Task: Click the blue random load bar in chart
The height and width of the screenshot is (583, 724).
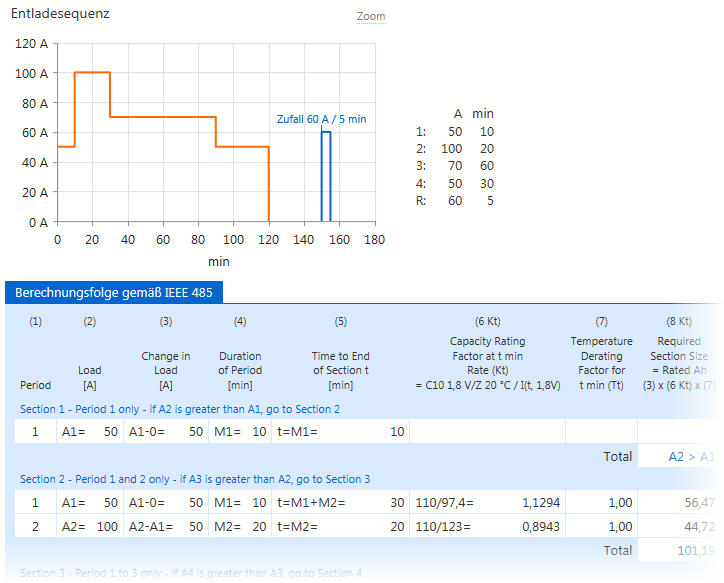Action: (326, 176)
